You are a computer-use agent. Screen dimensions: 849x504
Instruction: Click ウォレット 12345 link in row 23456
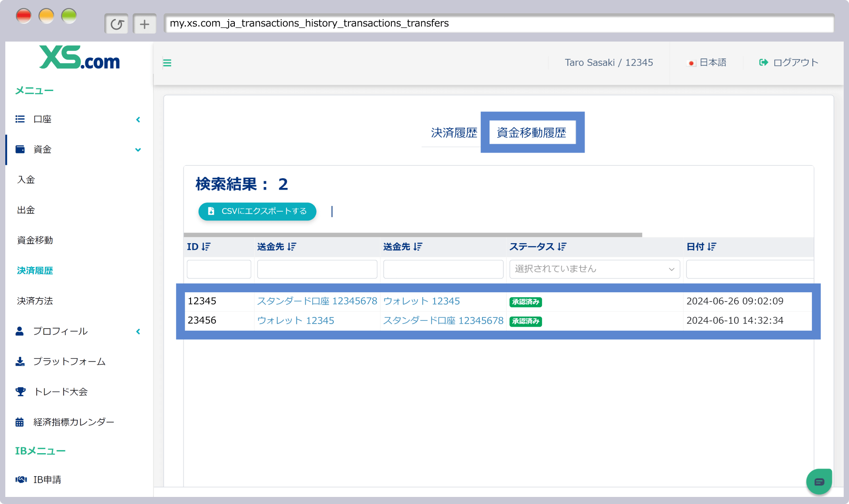tap(295, 321)
